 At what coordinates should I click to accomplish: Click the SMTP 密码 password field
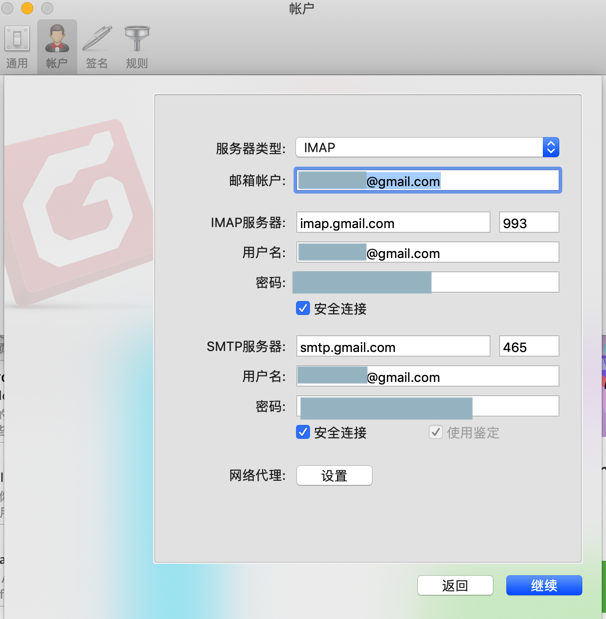click(428, 406)
